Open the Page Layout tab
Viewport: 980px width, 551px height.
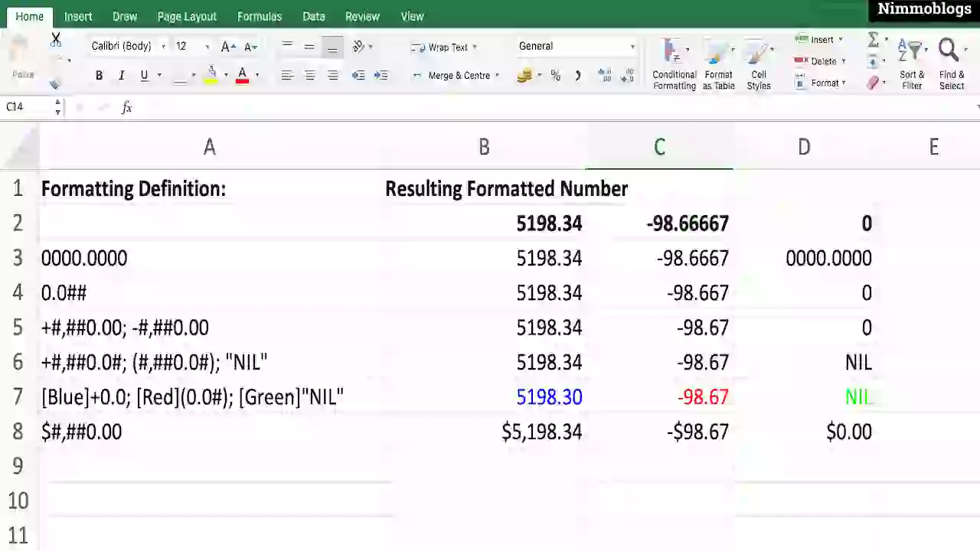coord(187,16)
